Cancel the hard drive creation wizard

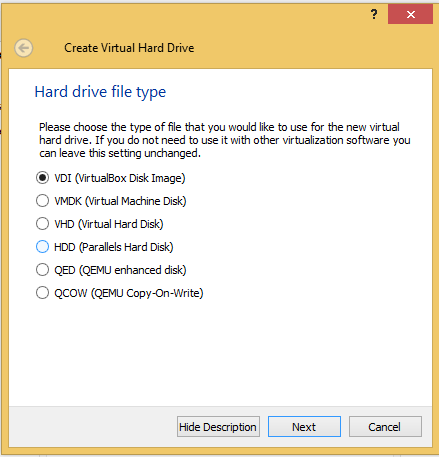coord(385,426)
